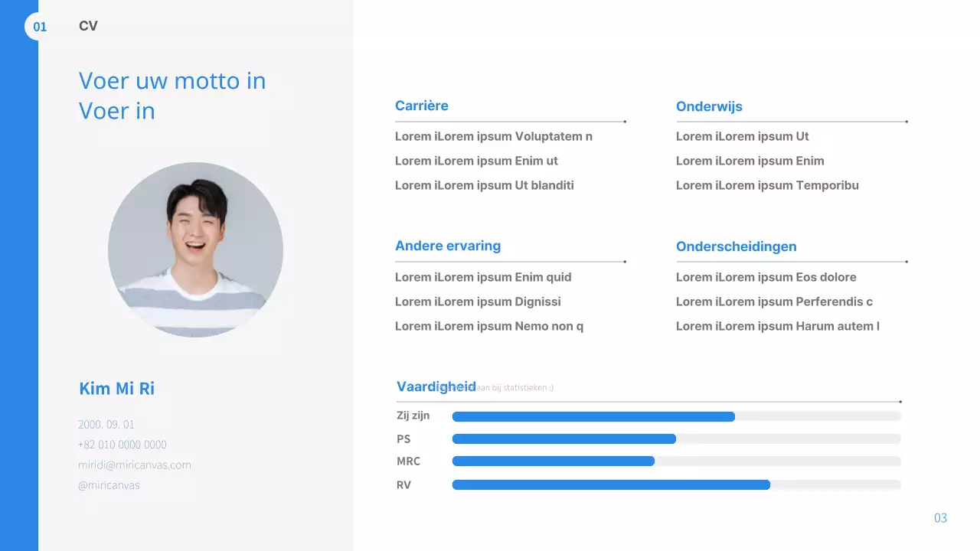Image resolution: width=980 pixels, height=551 pixels.
Task: Click the "01" circle badge
Action: (39, 25)
